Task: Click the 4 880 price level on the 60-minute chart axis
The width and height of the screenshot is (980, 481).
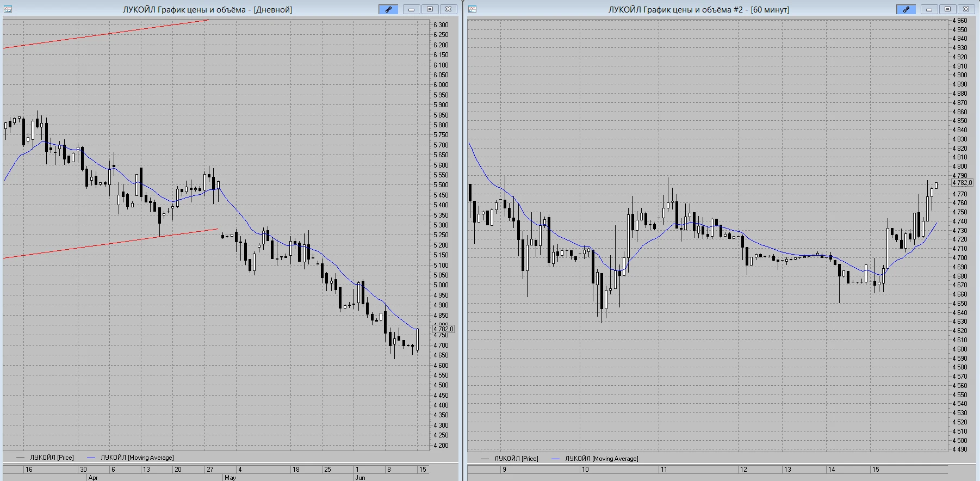Action: click(960, 94)
